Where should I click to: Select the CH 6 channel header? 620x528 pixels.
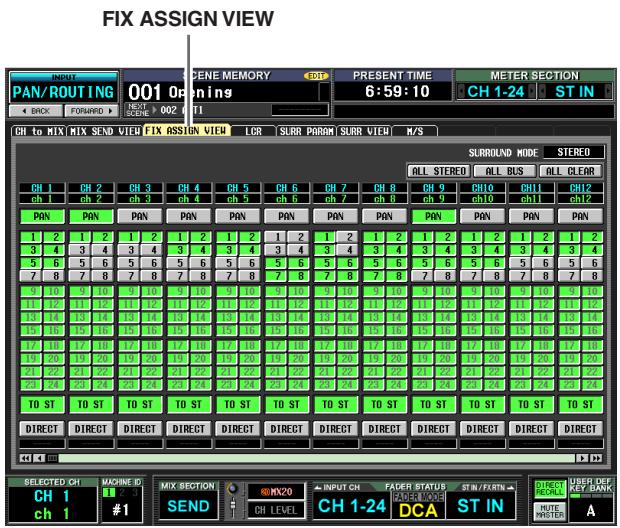pos(287,188)
